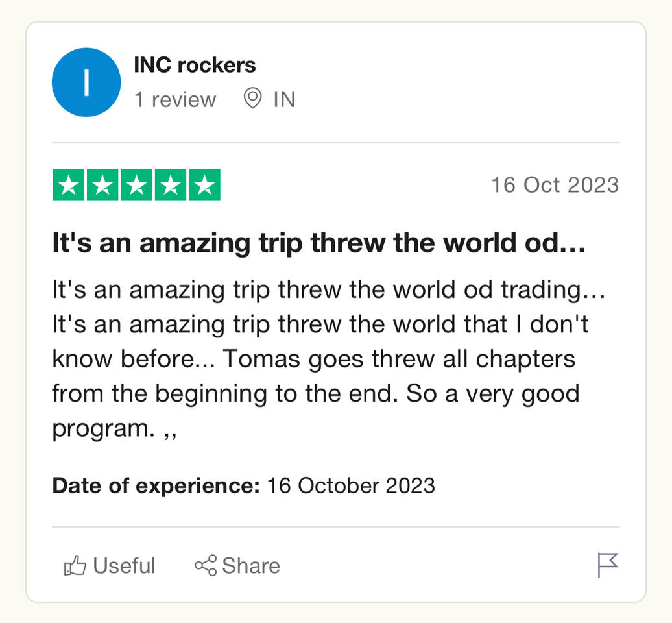This screenshot has width=672, height=623.
Task: Click the "1 review" count text
Action: pyautogui.click(x=174, y=100)
